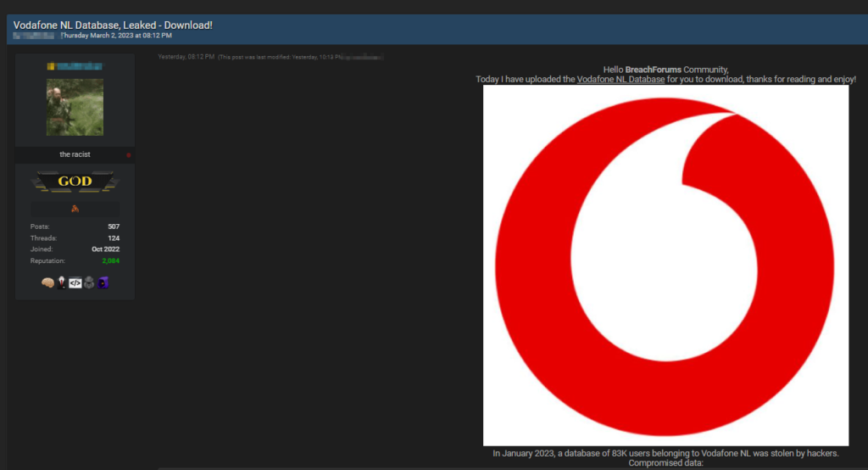Click the thread count 124
This screenshot has width=868, height=470.
(114, 238)
